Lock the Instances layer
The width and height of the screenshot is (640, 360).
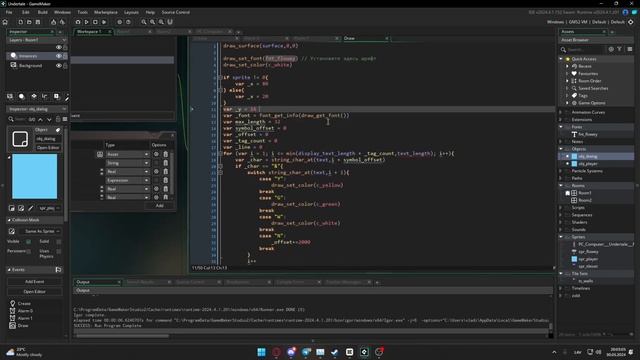65,56
